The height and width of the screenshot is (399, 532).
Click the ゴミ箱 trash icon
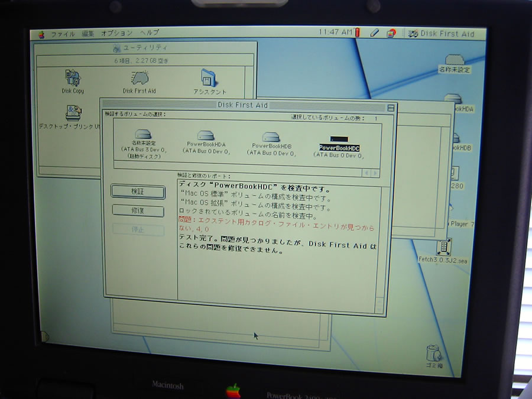coord(434,356)
